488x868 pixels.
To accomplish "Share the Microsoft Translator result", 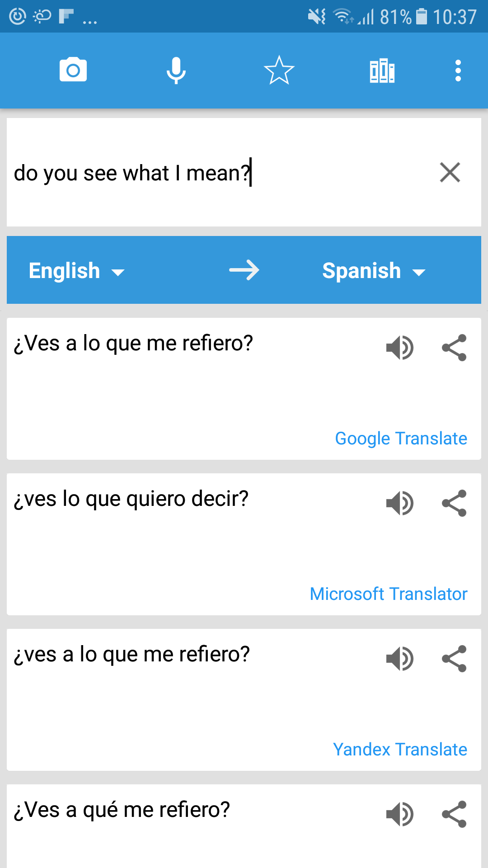I will (455, 503).
